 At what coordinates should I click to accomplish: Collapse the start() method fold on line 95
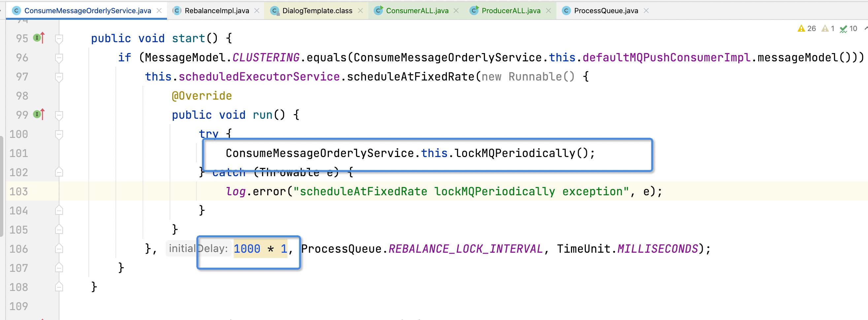pyautogui.click(x=59, y=39)
